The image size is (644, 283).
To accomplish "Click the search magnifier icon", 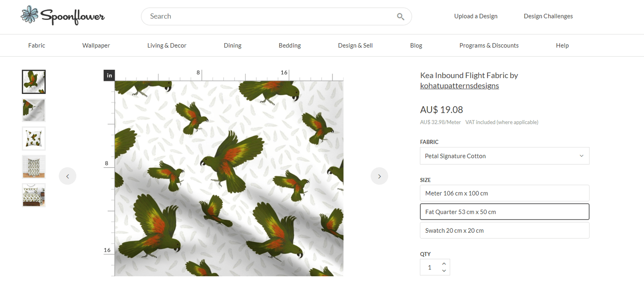I will [401, 16].
